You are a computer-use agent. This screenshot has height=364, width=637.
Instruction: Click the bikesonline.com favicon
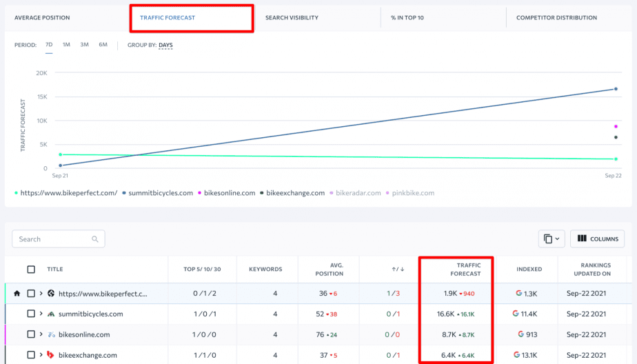(51, 334)
